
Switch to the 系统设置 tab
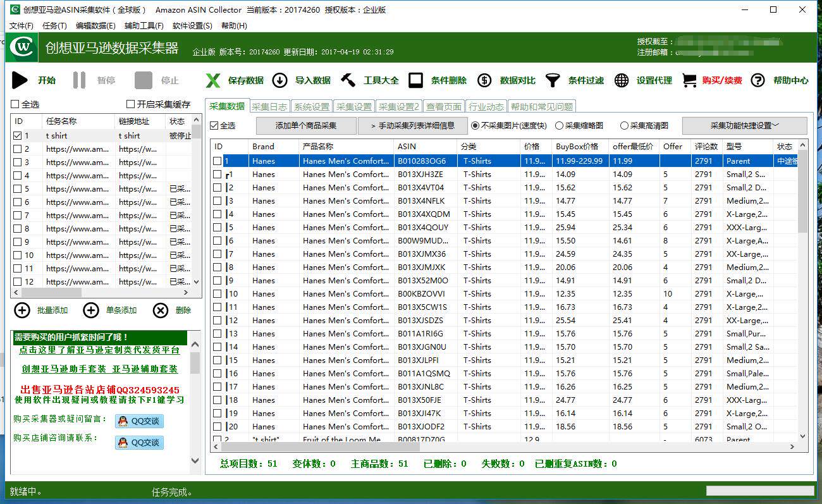click(312, 106)
